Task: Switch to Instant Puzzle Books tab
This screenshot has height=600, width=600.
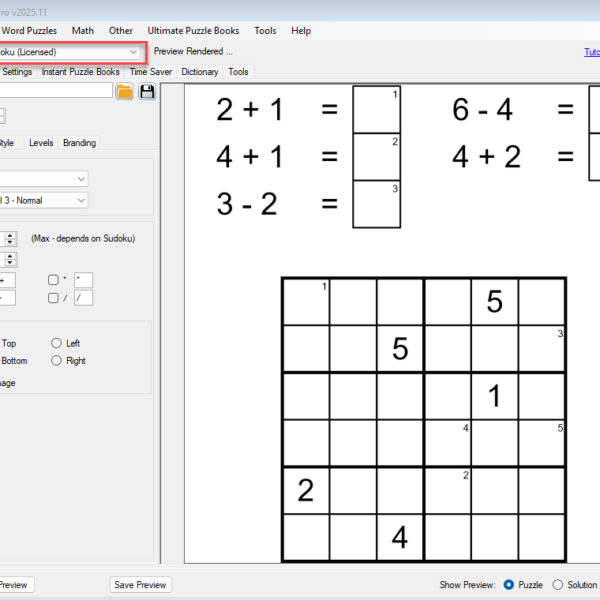Action: pos(80,72)
